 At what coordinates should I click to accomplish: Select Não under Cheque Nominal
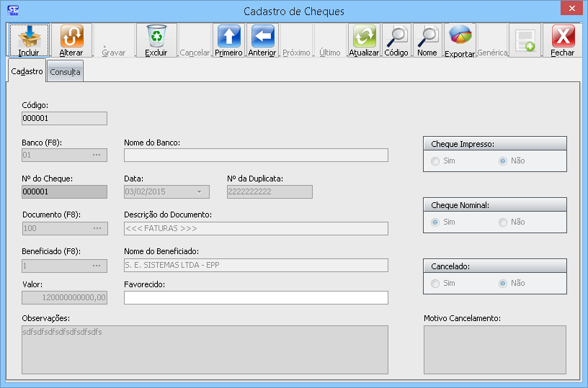(x=503, y=222)
